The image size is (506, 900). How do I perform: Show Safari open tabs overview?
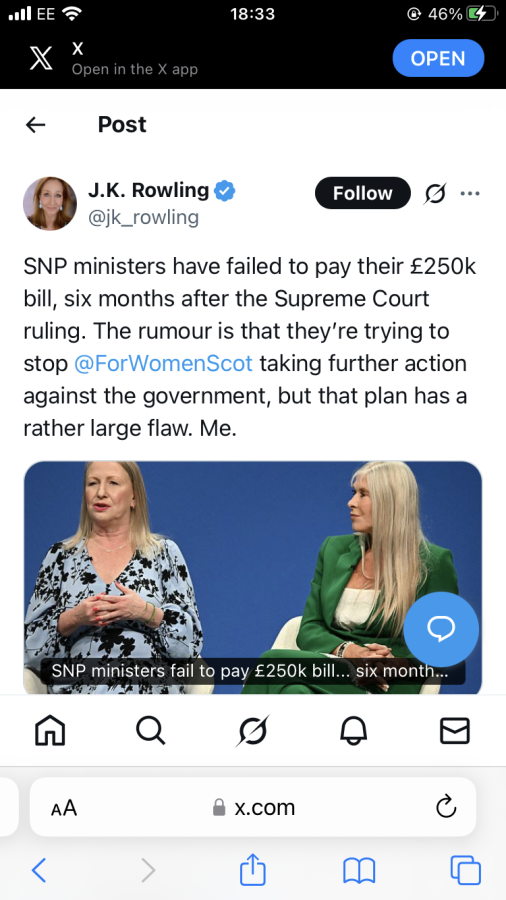pos(465,870)
